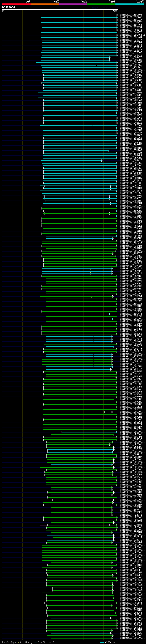Open hit UniRef100_A5BZY6

pyautogui.click(x=131, y=30)
